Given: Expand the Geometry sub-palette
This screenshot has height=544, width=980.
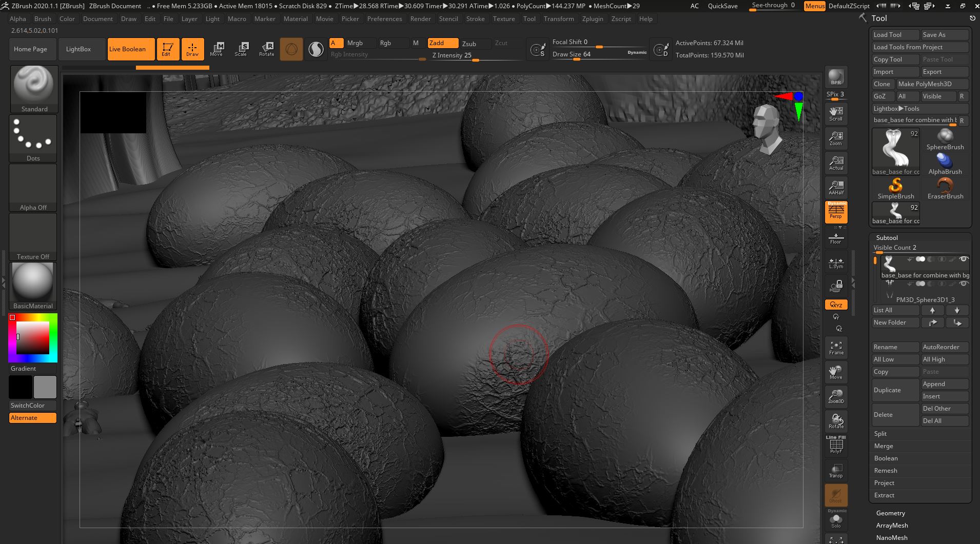Looking at the screenshot, I should (x=890, y=513).
